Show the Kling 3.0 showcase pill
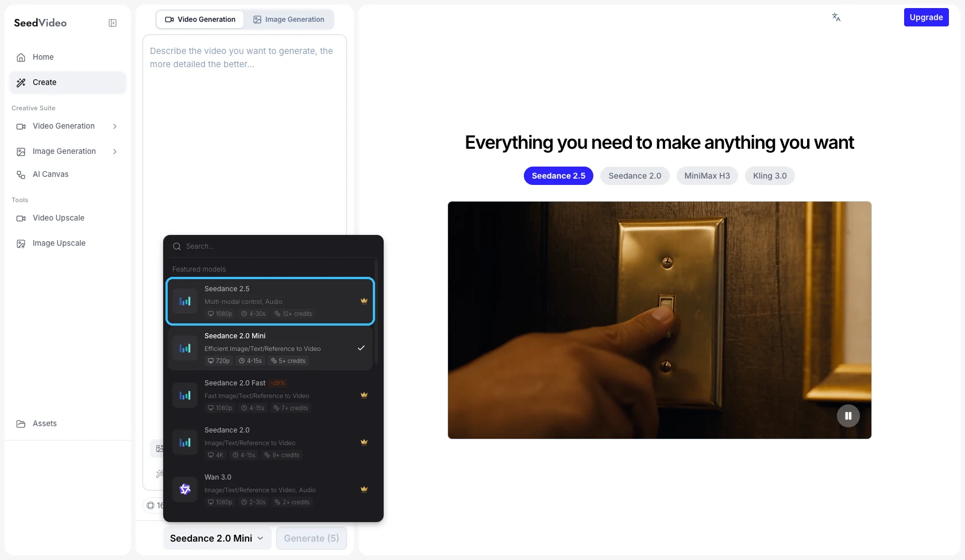The width and height of the screenshot is (965, 560). point(770,176)
